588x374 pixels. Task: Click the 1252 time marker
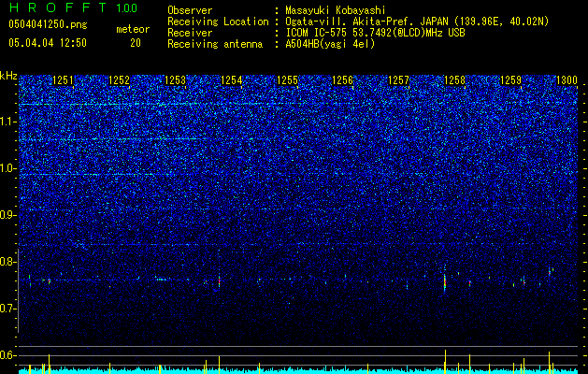coord(119,80)
